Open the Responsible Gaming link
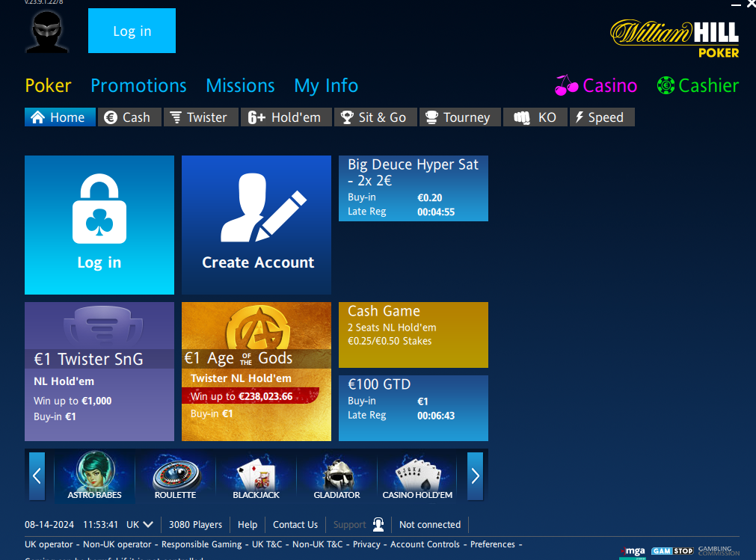This screenshot has width=756, height=560. (x=202, y=544)
